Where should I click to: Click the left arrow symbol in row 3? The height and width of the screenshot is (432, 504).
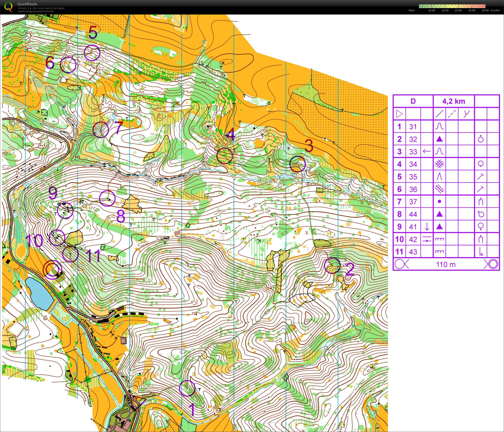[x=427, y=152]
